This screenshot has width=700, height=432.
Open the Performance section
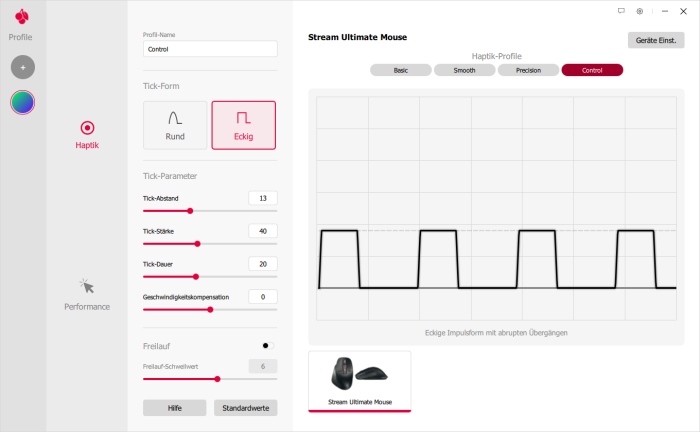pos(87,293)
